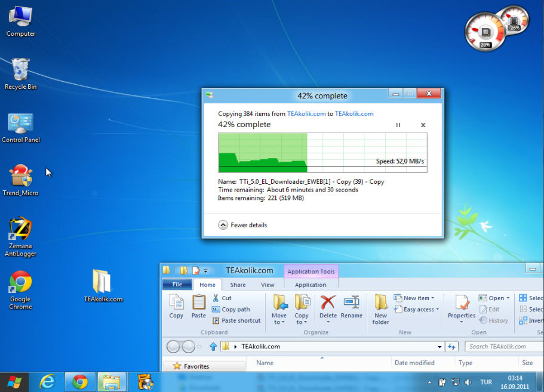This screenshot has width=544, height=392.
Task: Click the Delete ribbon button
Action: pyautogui.click(x=328, y=310)
